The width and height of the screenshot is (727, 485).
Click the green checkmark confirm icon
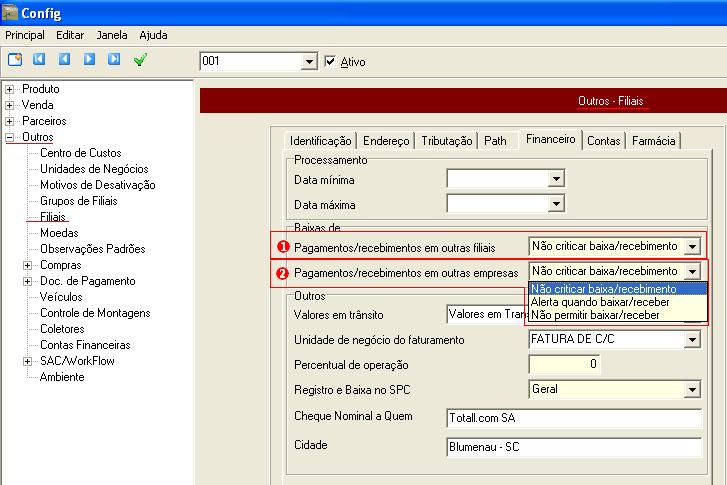pos(140,59)
